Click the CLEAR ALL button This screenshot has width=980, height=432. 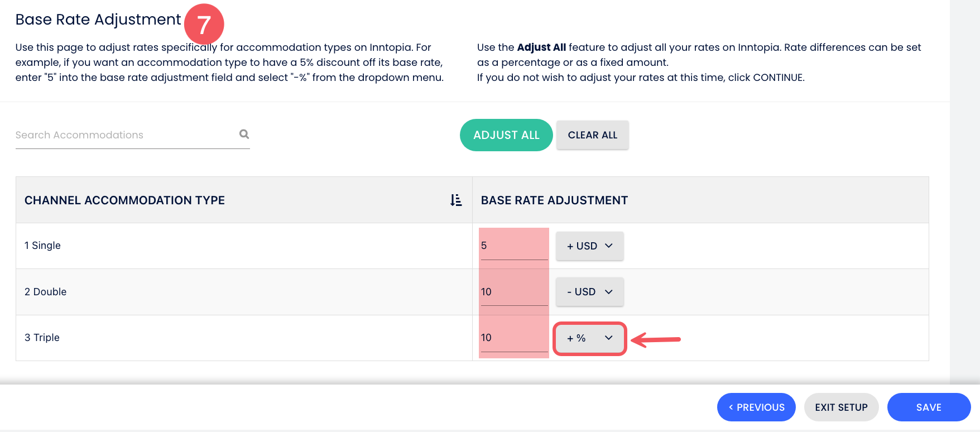592,135
